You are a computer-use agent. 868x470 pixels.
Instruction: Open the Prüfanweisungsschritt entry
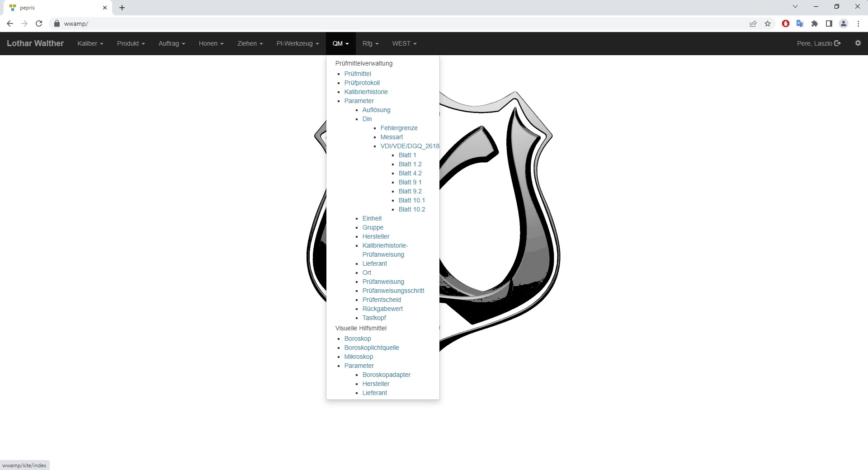pos(393,291)
